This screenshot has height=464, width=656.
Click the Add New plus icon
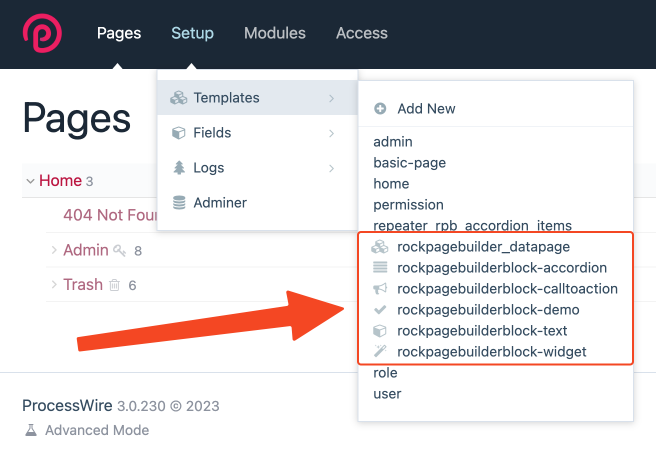coord(380,109)
